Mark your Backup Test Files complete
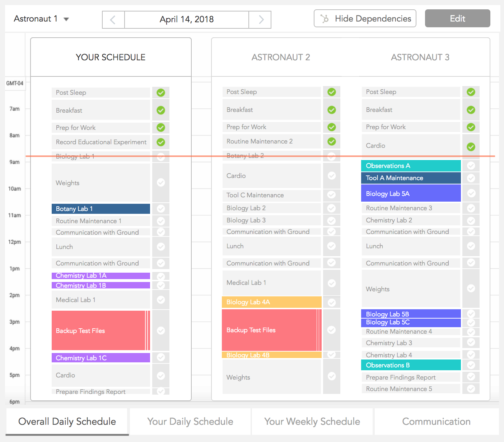This screenshot has width=504, height=442. point(161,330)
